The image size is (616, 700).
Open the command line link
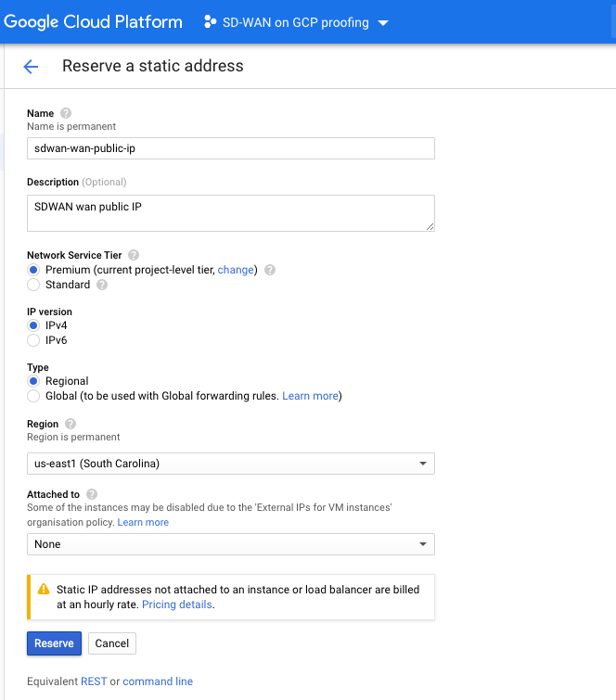pos(158,681)
